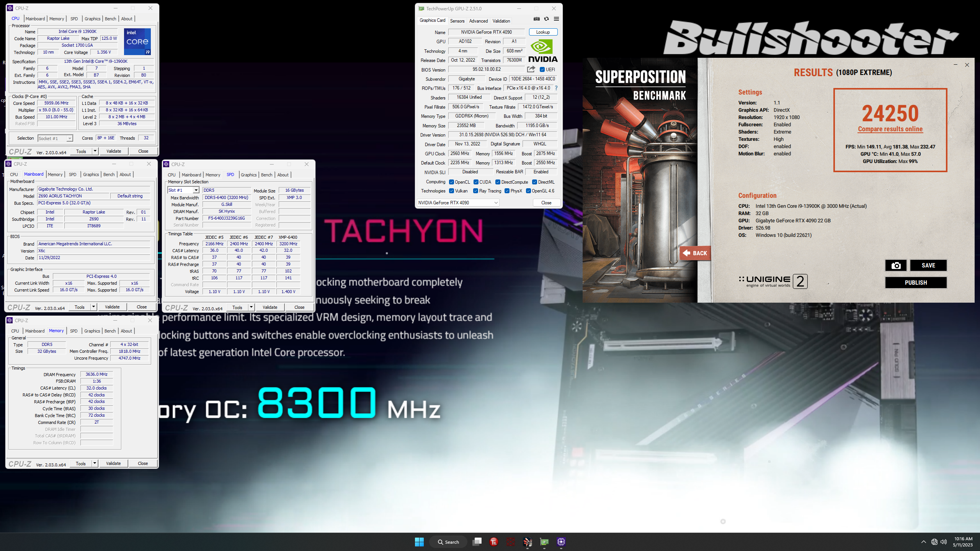The image size is (980, 551).
Task: Switch to CPU-Z taskbar icon
Action: point(561,542)
